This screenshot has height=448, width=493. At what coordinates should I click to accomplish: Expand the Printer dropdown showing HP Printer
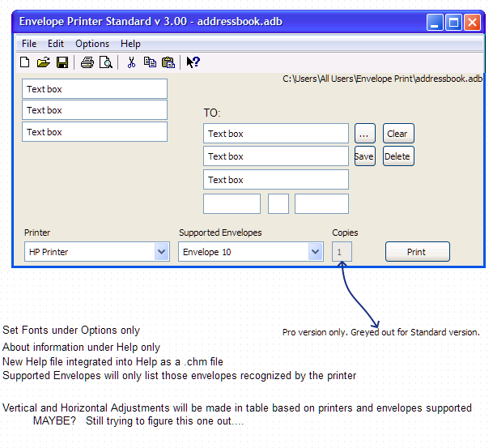coord(161,252)
